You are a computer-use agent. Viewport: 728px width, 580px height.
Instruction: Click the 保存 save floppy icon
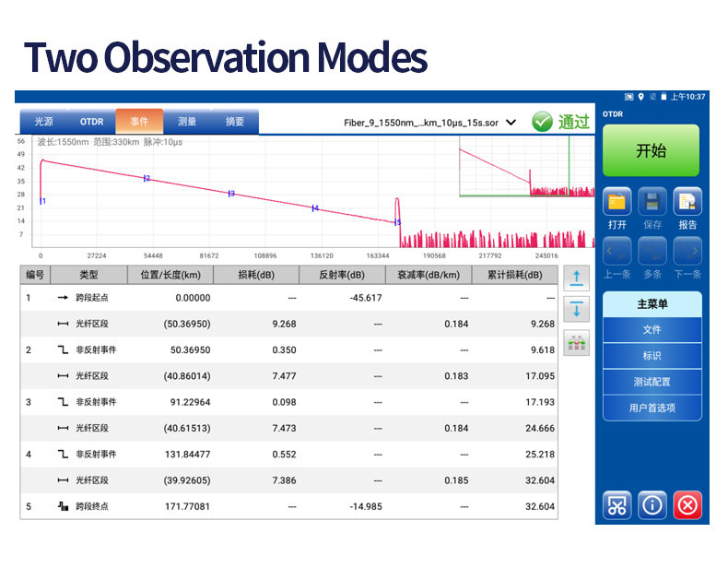tap(652, 202)
